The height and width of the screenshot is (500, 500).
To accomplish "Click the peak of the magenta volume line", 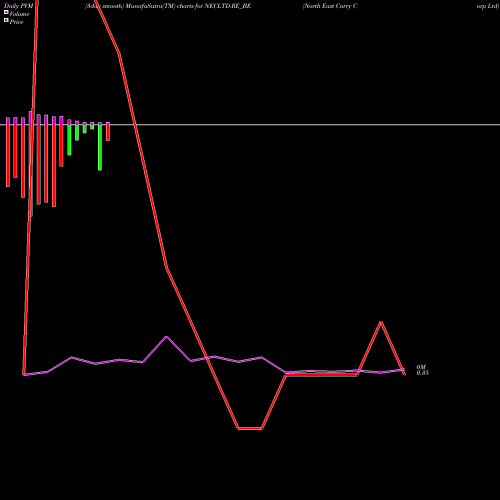I will pyautogui.click(x=167, y=337).
